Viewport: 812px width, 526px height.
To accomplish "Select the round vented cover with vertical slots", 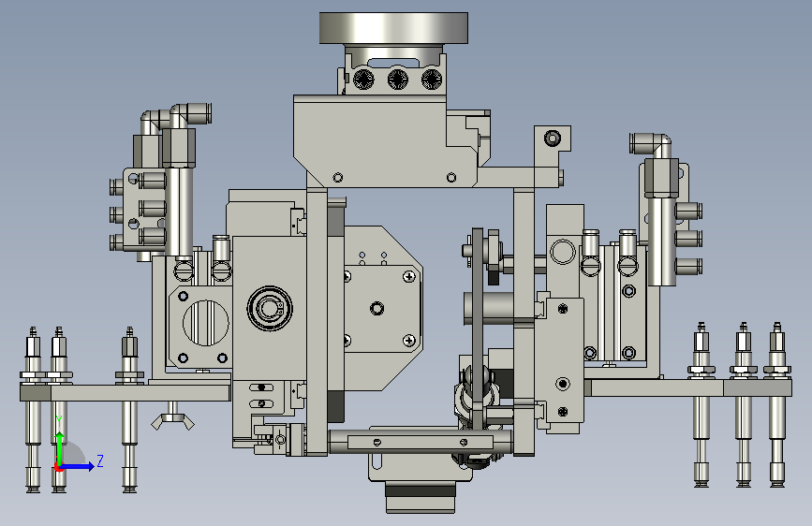I will tap(206, 323).
